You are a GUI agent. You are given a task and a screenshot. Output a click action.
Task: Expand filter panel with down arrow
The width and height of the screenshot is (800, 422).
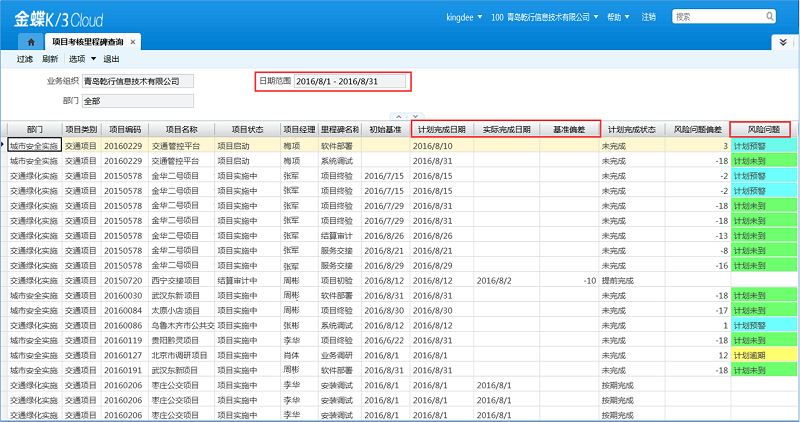pyautogui.click(x=416, y=117)
